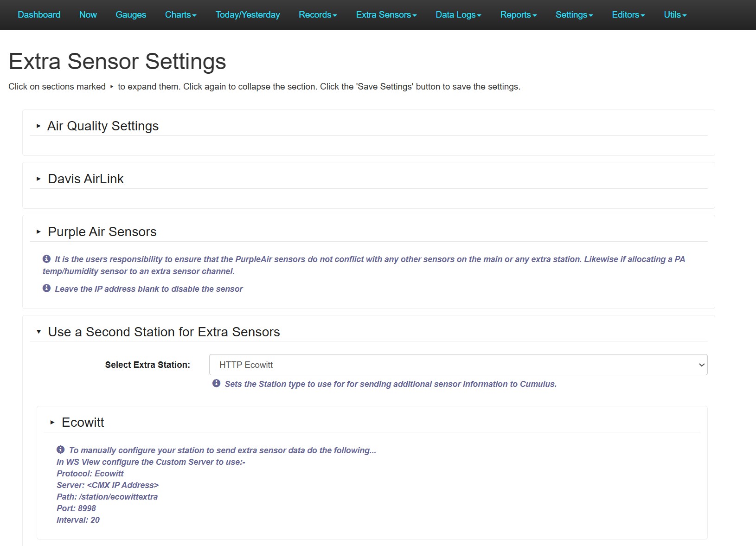756x546 pixels.
Task: Open the Reports dropdown menu
Action: tap(518, 15)
